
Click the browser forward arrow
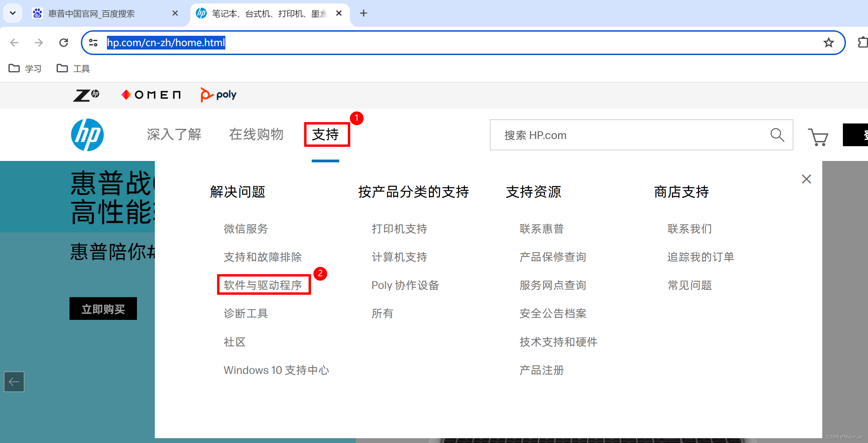pos(39,43)
